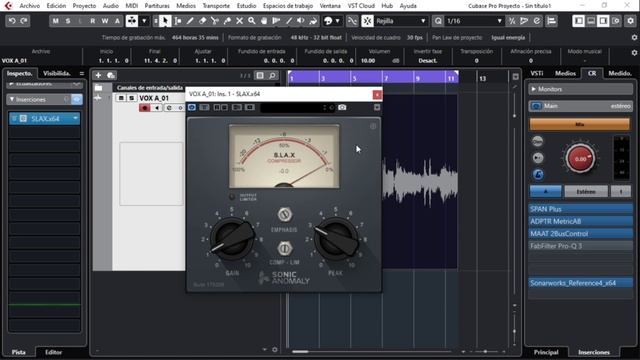The width and height of the screenshot is (640, 360).
Task: Select the Split scissors tool
Action: tap(215, 21)
